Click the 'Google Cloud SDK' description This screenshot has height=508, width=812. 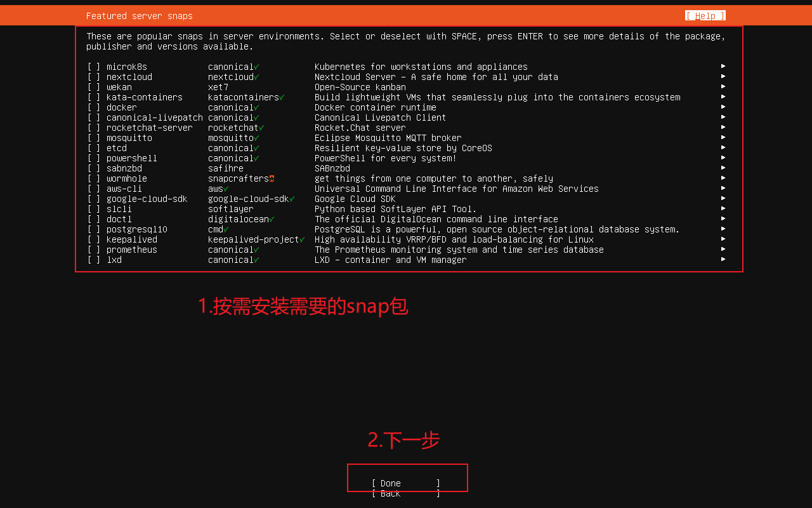click(x=355, y=199)
